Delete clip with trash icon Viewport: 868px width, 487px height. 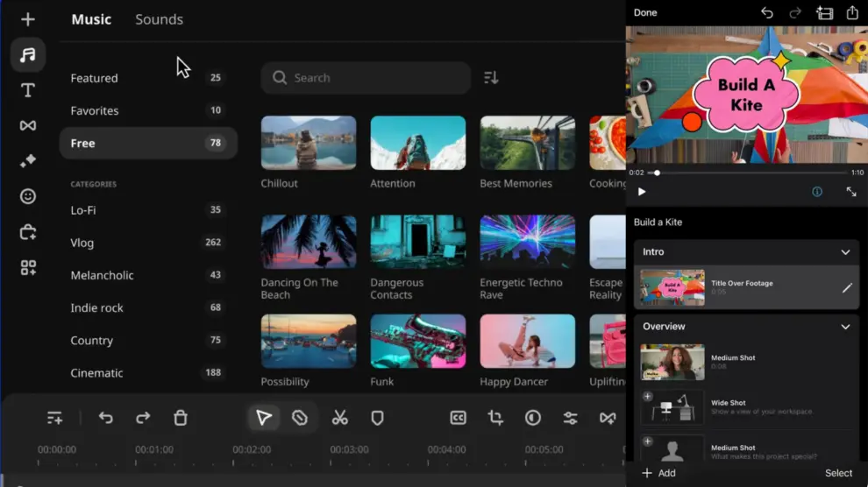click(181, 418)
